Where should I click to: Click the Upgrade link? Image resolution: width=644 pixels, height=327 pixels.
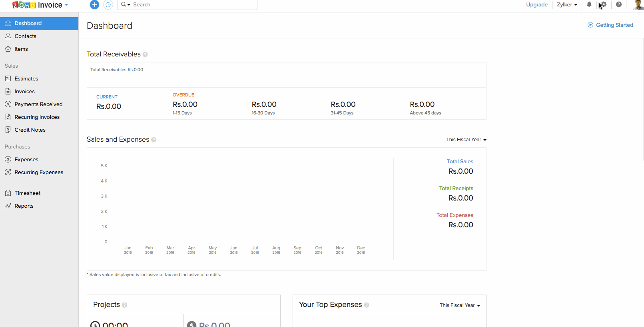(x=537, y=5)
